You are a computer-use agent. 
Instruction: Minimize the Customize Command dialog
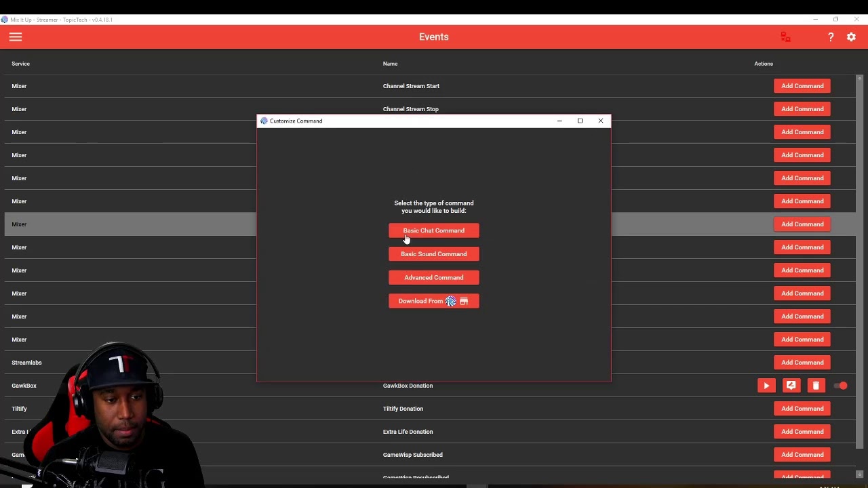[x=559, y=121]
